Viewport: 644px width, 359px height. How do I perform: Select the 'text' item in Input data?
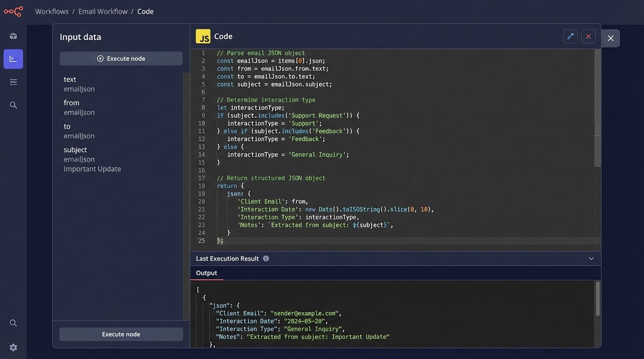(x=70, y=79)
